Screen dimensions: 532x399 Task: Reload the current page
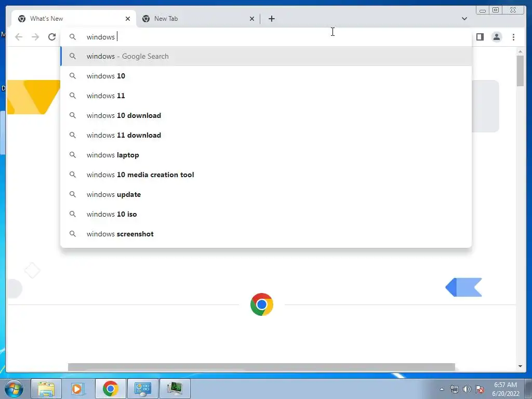(52, 37)
